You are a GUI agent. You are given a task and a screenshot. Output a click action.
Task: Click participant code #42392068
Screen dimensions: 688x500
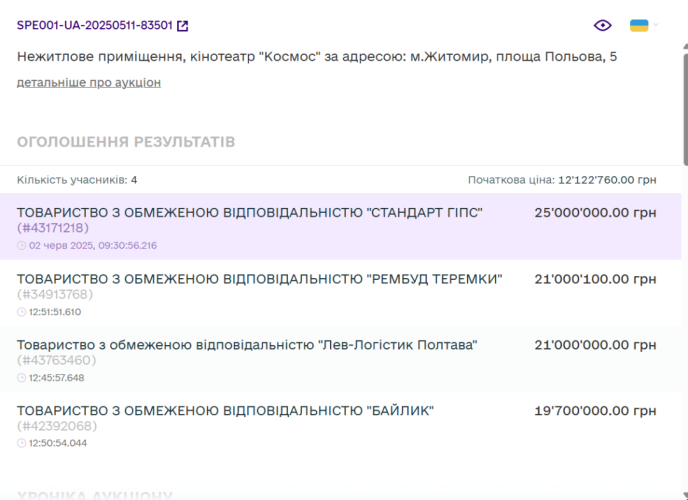click(57, 426)
